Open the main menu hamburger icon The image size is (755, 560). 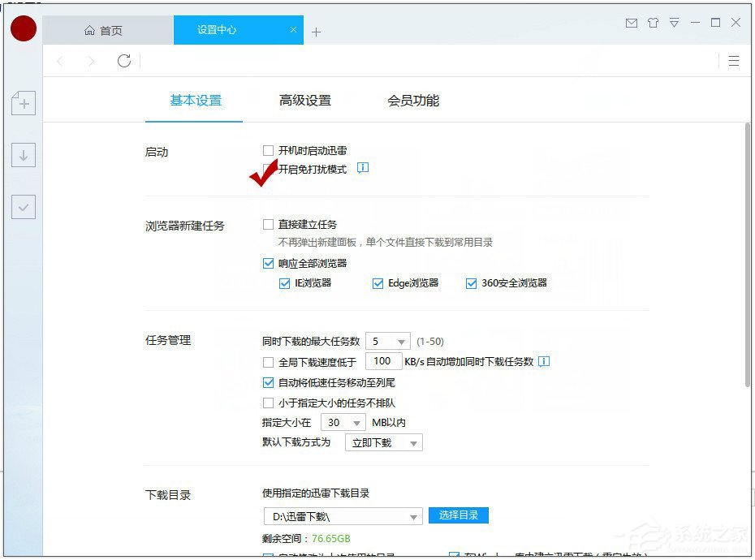[x=735, y=61]
